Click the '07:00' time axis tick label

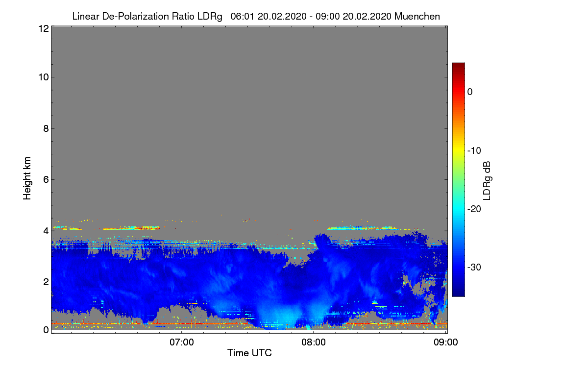(181, 342)
